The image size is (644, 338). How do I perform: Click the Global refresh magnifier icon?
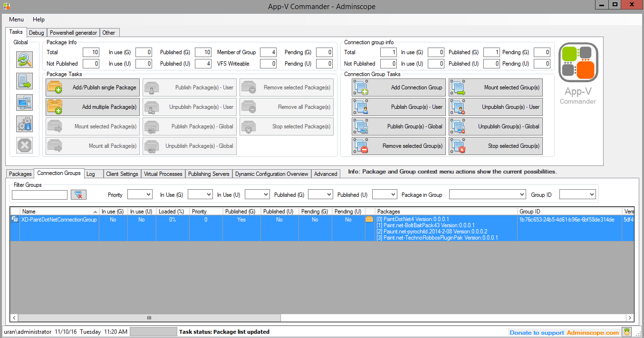pos(24,59)
